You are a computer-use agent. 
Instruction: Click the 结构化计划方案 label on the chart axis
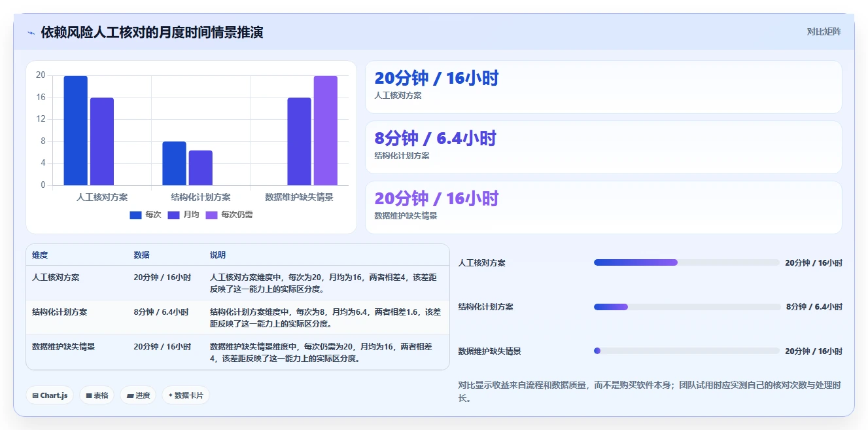(201, 197)
